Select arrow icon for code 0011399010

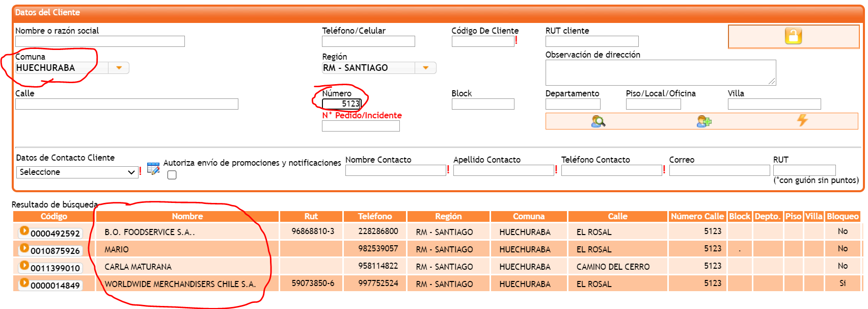[24, 266]
